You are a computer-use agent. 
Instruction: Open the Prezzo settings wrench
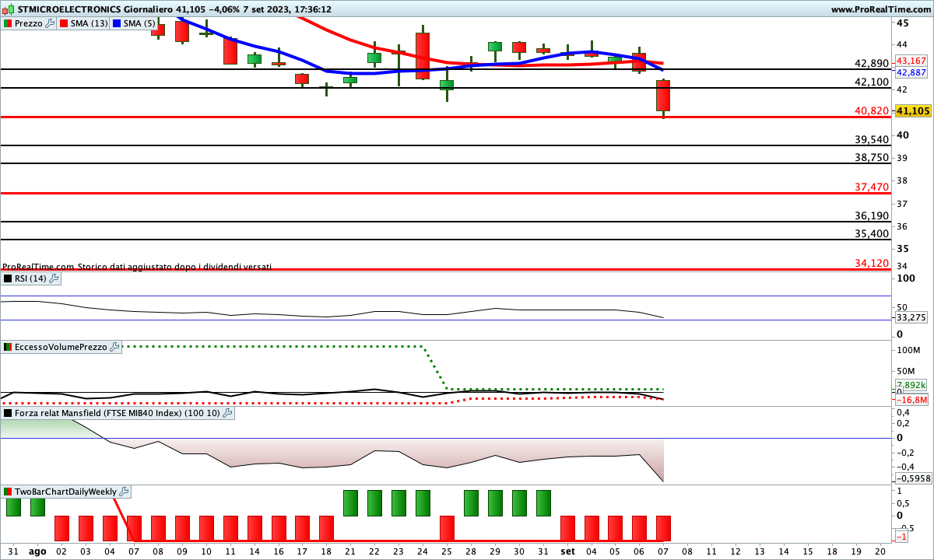[51, 23]
